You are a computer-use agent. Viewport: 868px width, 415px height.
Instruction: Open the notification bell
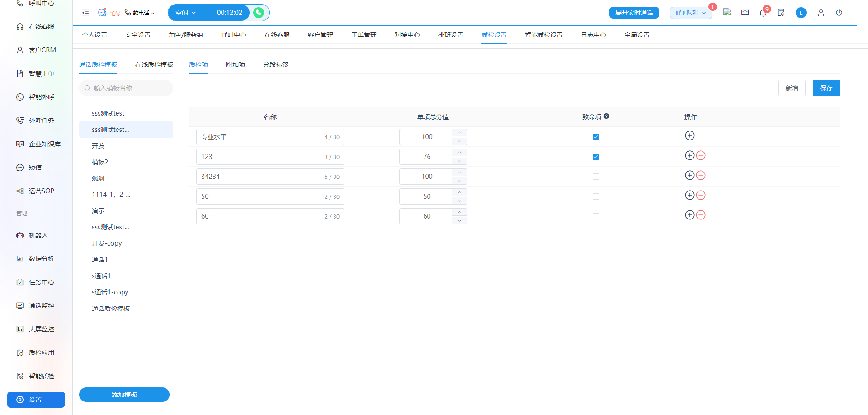[763, 13]
